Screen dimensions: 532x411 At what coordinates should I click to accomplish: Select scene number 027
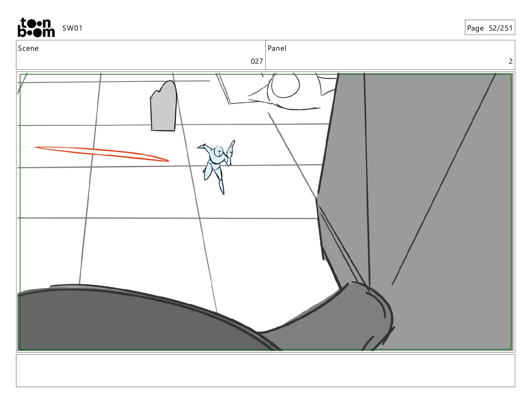(257, 61)
